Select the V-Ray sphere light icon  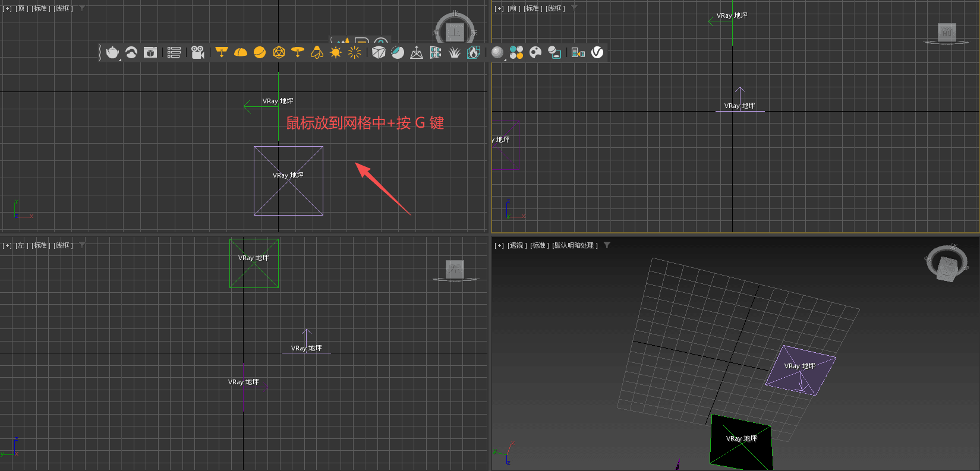(x=260, y=53)
